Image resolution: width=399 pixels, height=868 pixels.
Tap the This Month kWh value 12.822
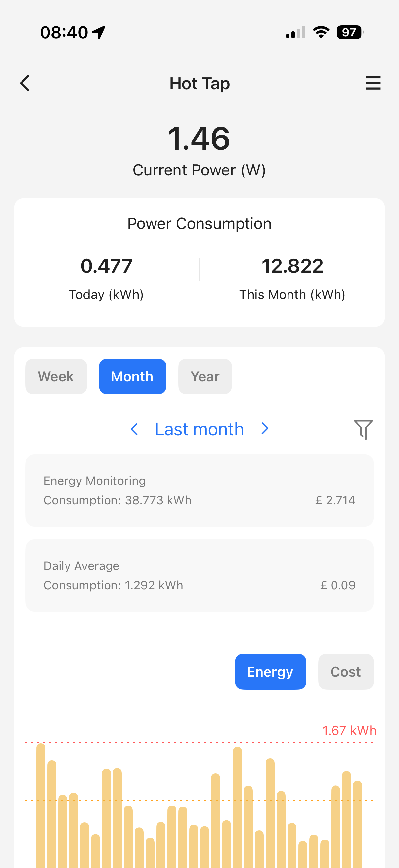coord(292,265)
